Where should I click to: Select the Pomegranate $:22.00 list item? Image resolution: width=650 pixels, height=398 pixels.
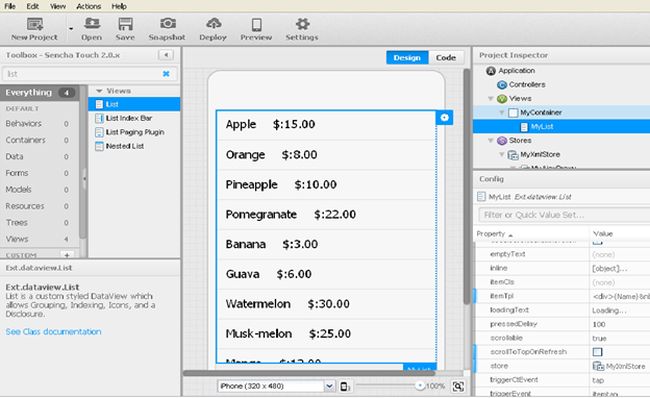[327, 214]
